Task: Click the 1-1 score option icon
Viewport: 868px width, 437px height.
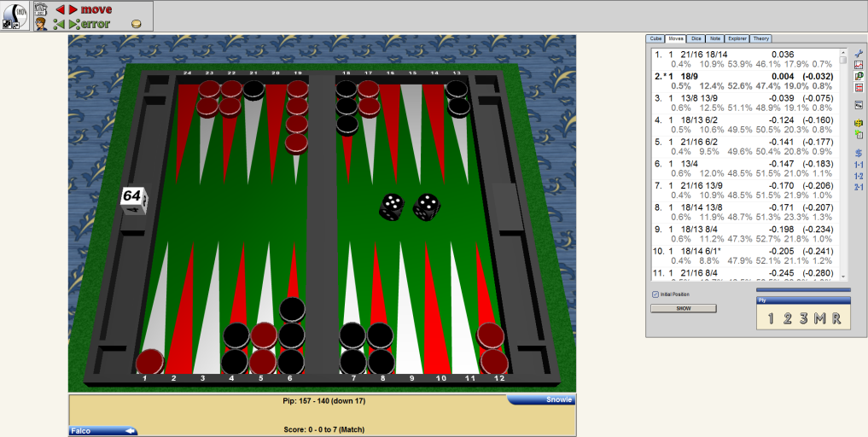Action: [x=859, y=165]
